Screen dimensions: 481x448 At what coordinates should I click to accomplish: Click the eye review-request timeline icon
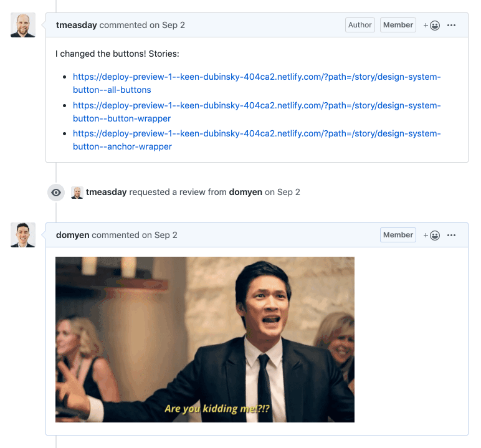[56, 193]
